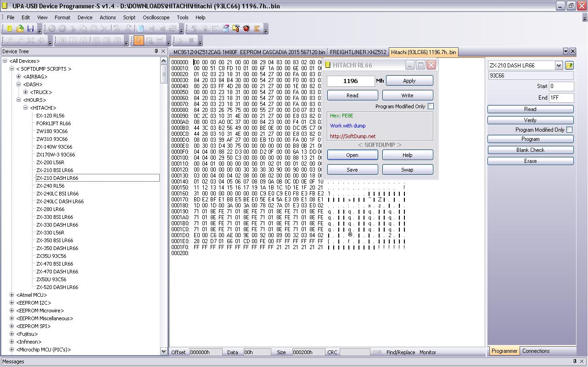Image resolution: width=588 pixels, height=367 pixels.
Task: Pin the Device Tree panel
Action: coord(156,51)
